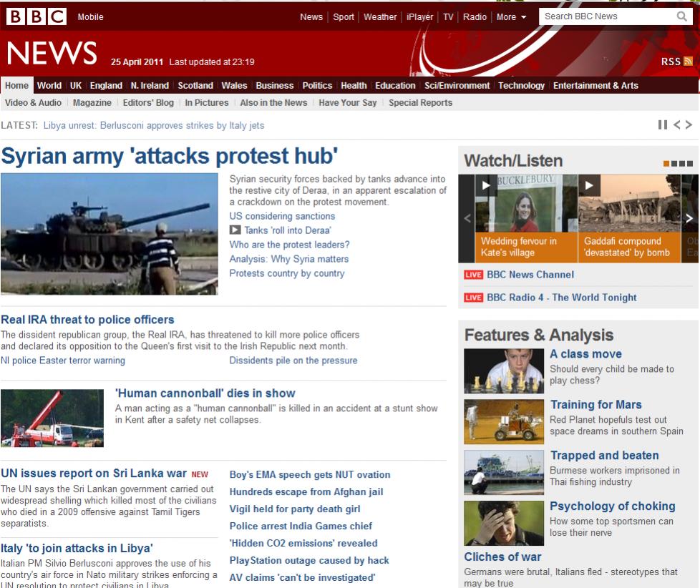Image resolution: width=700 pixels, height=588 pixels.
Task: Open PlayStation outage caused by hack
Action: pos(309,560)
